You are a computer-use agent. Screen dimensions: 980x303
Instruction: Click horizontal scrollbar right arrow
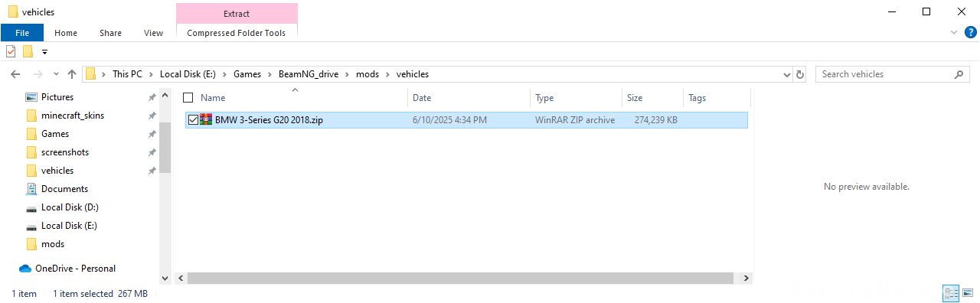click(x=747, y=279)
